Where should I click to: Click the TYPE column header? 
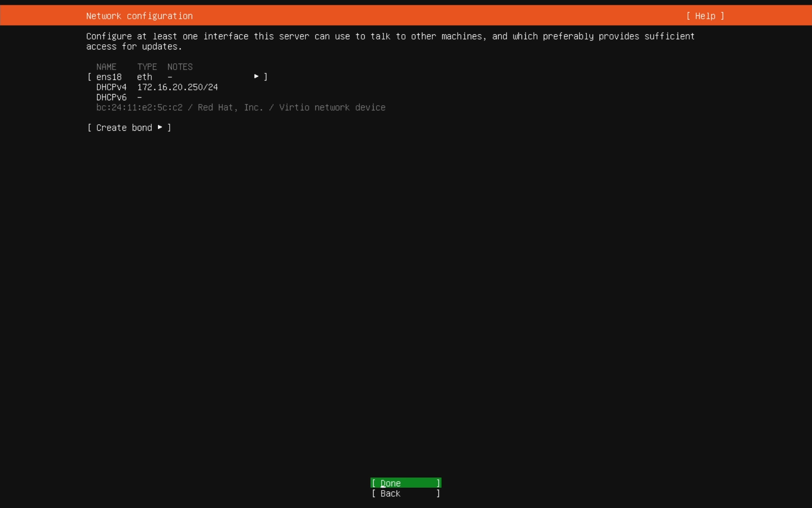pos(147,66)
